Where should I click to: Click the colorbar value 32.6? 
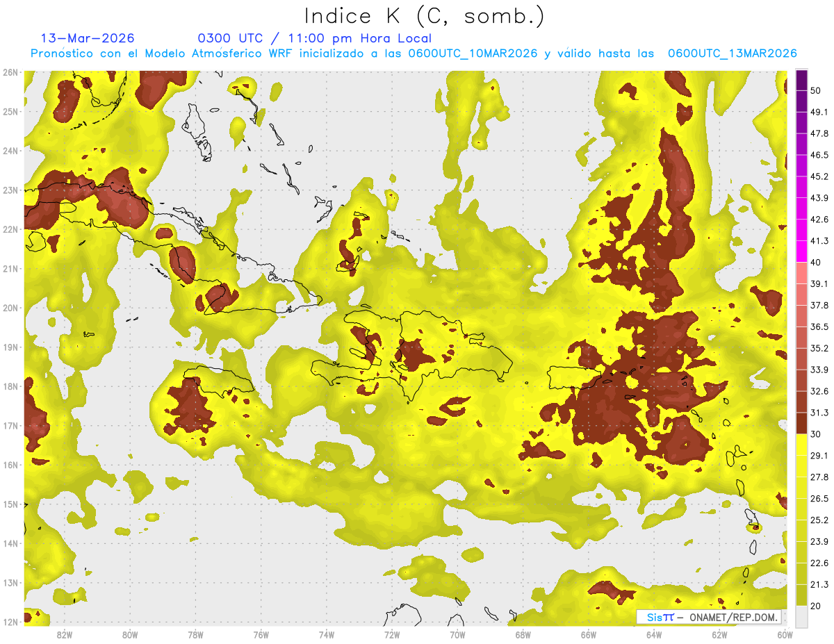(x=819, y=391)
